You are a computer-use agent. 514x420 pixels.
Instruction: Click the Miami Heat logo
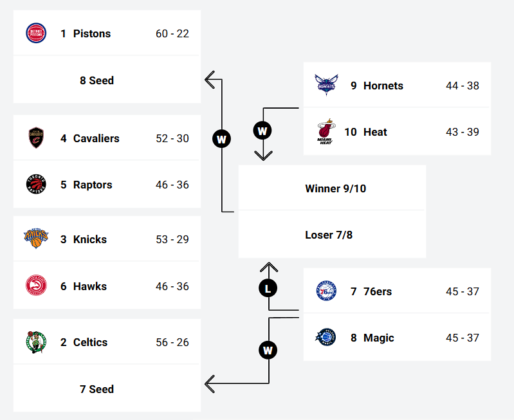click(326, 132)
